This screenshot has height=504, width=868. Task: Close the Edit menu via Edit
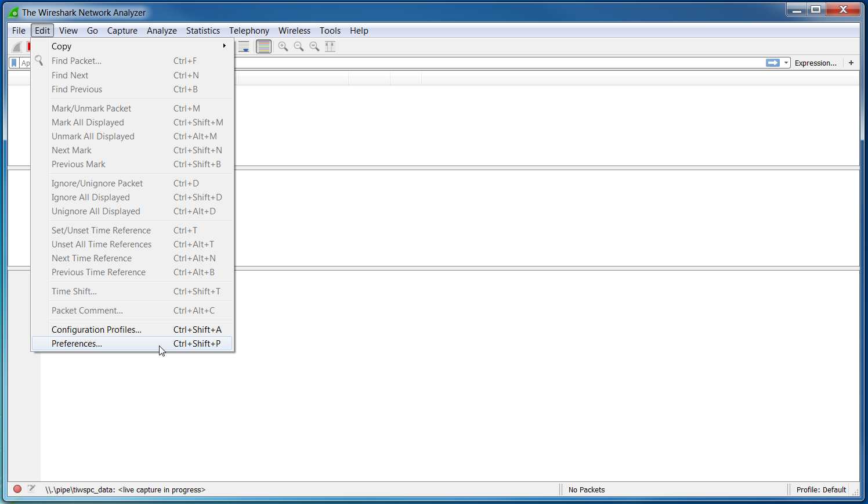tap(42, 31)
